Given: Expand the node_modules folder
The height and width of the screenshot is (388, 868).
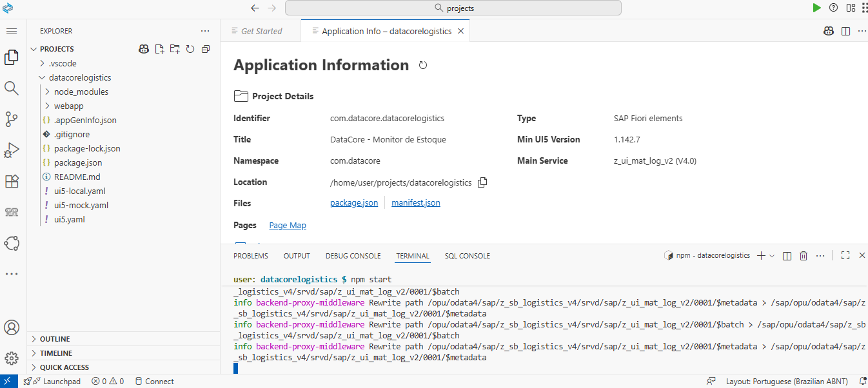Looking at the screenshot, I should [81, 92].
